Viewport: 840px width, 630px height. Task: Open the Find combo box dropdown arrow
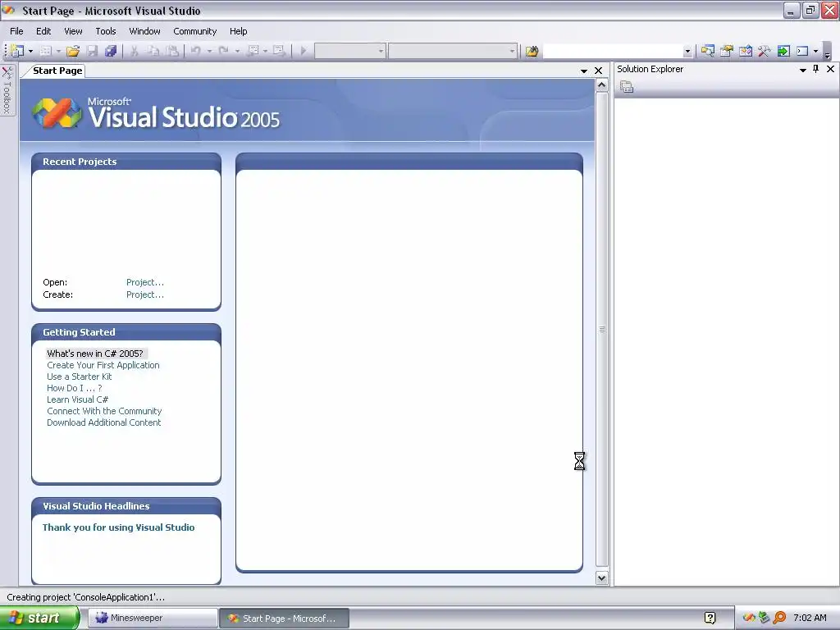687,52
